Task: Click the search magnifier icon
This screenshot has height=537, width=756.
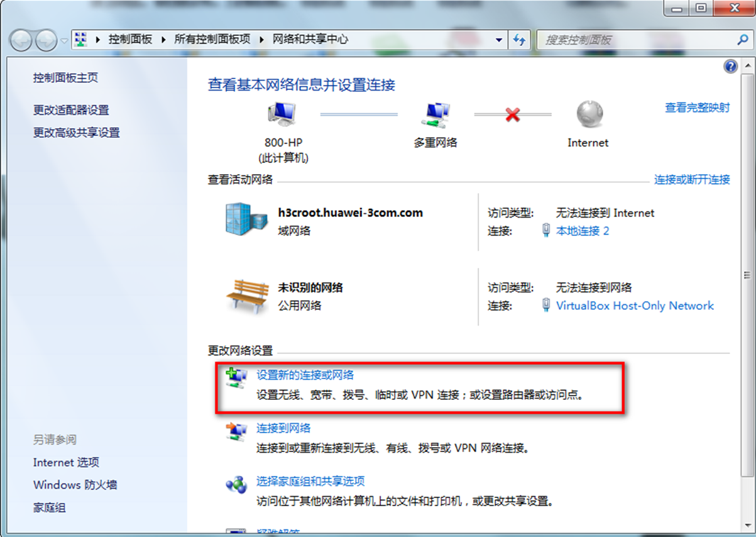Action: pos(742,40)
